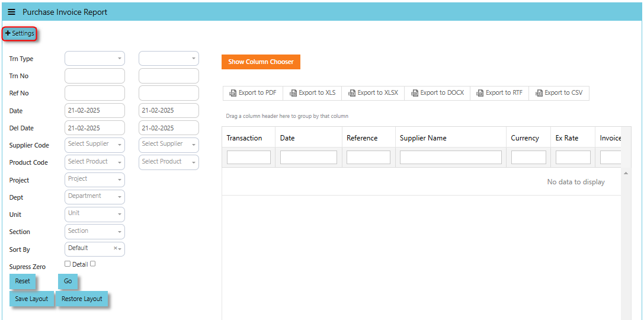Open the second Trn Type dropdown
This screenshot has height=320, width=644.
(169, 58)
